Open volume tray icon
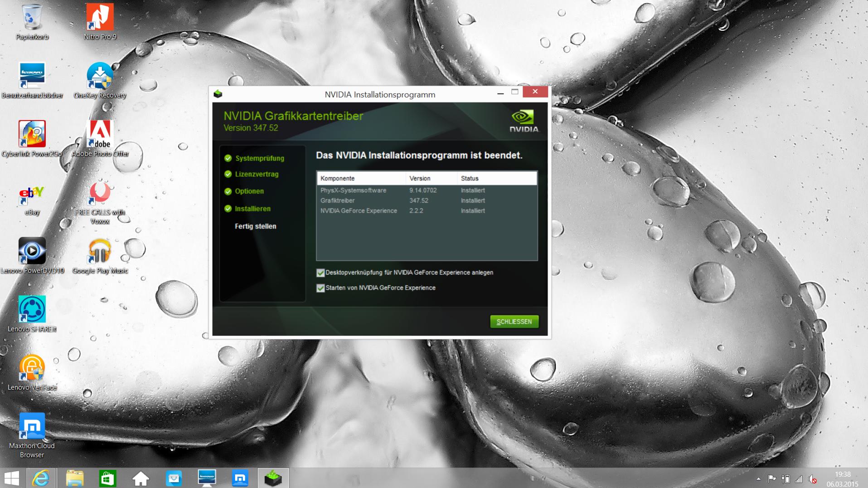 click(x=813, y=479)
